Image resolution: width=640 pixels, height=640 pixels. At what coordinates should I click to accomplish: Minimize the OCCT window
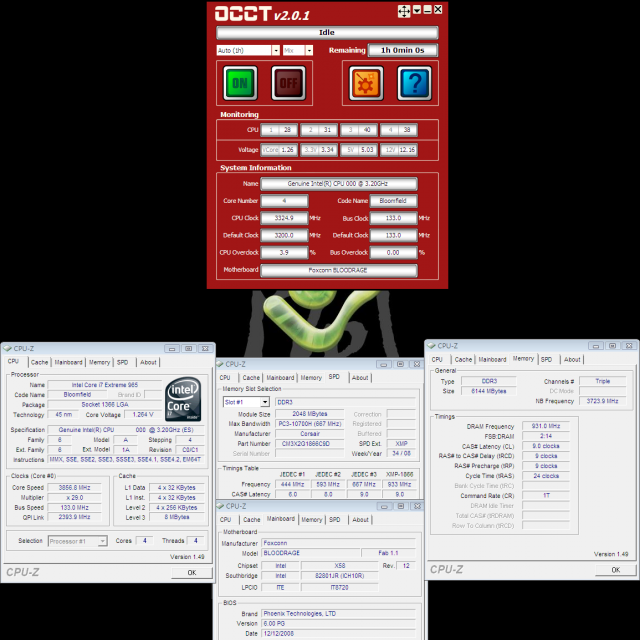[427, 10]
